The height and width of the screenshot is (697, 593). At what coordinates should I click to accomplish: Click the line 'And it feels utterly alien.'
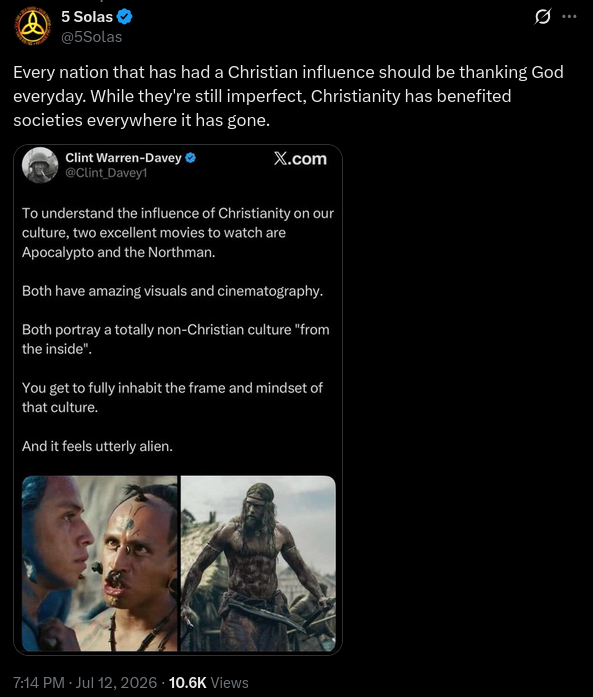coord(97,446)
